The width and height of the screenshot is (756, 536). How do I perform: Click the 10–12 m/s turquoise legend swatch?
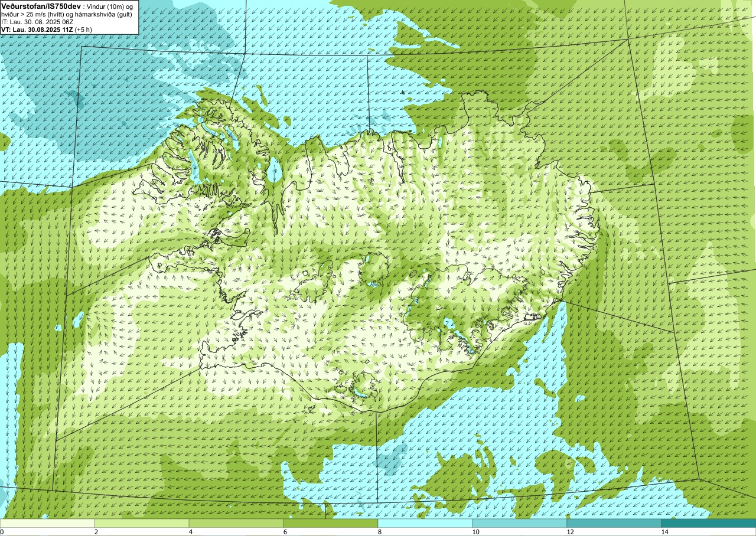pos(520,523)
